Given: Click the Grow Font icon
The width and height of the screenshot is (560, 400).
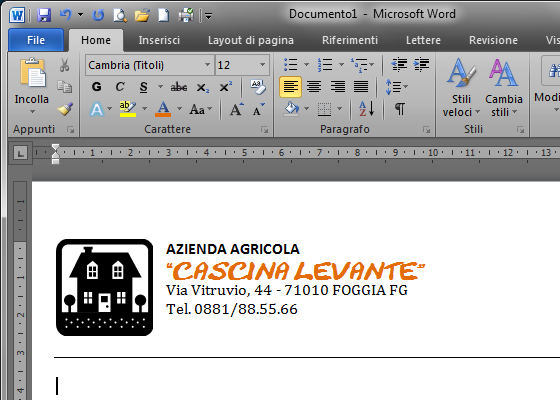Looking at the screenshot, I should (236, 109).
